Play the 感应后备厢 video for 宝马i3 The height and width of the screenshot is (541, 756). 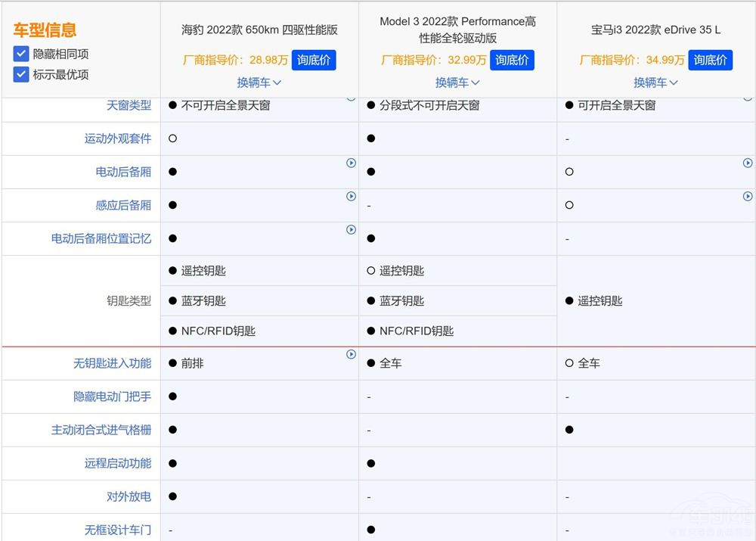tap(748, 196)
